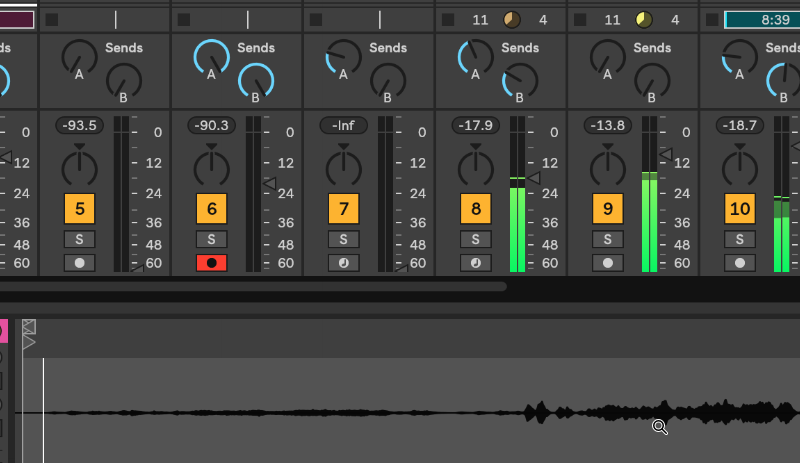
Task: Click the pan knob on track 7
Action: click(343, 165)
